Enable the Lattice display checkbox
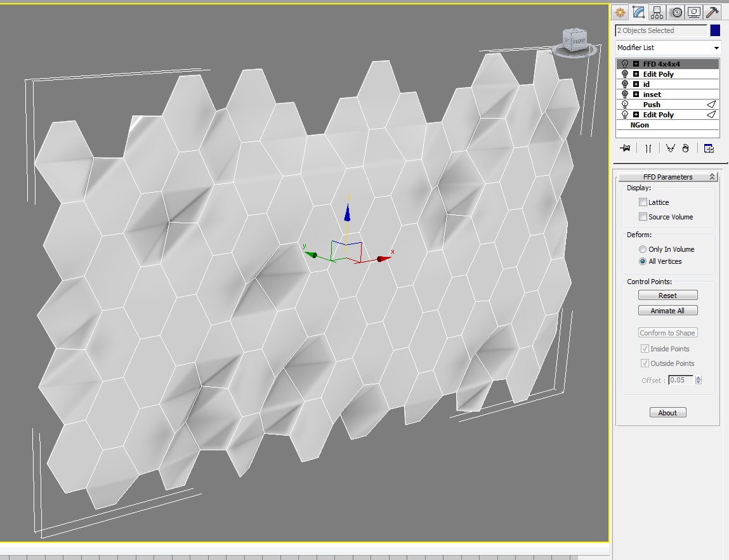 [x=643, y=202]
